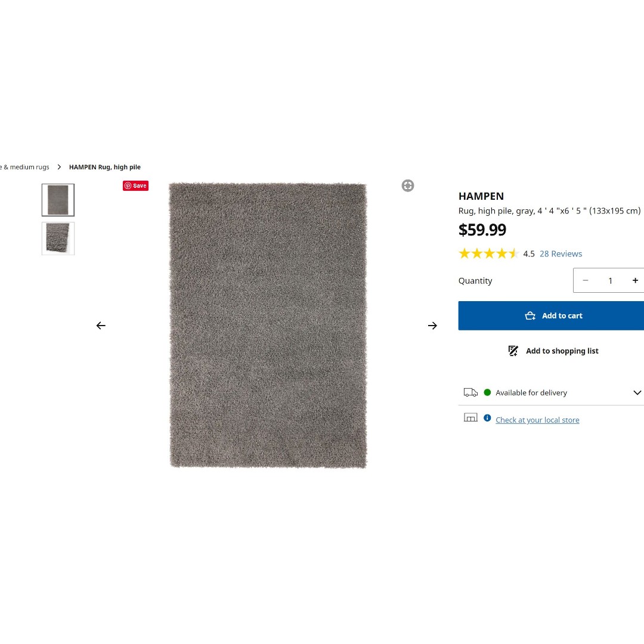Expand the Available for delivery section
Screen dimensions: 644x644
click(x=637, y=392)
